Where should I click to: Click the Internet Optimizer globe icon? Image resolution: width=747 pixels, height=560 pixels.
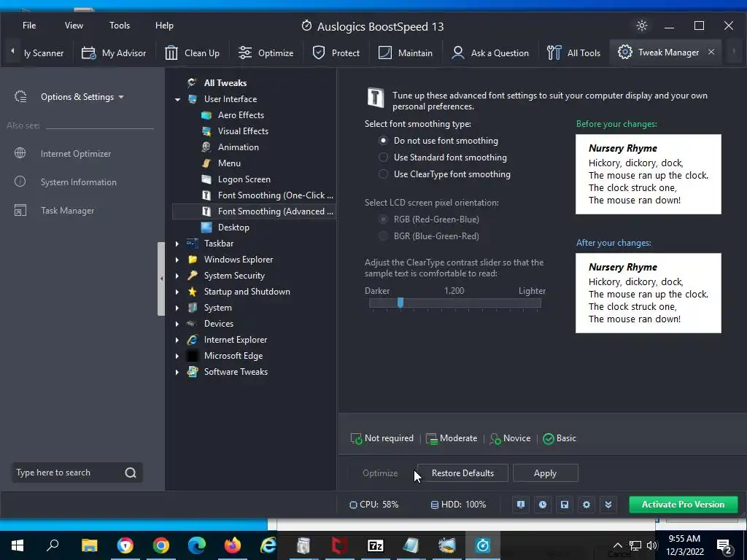point(20,153)
